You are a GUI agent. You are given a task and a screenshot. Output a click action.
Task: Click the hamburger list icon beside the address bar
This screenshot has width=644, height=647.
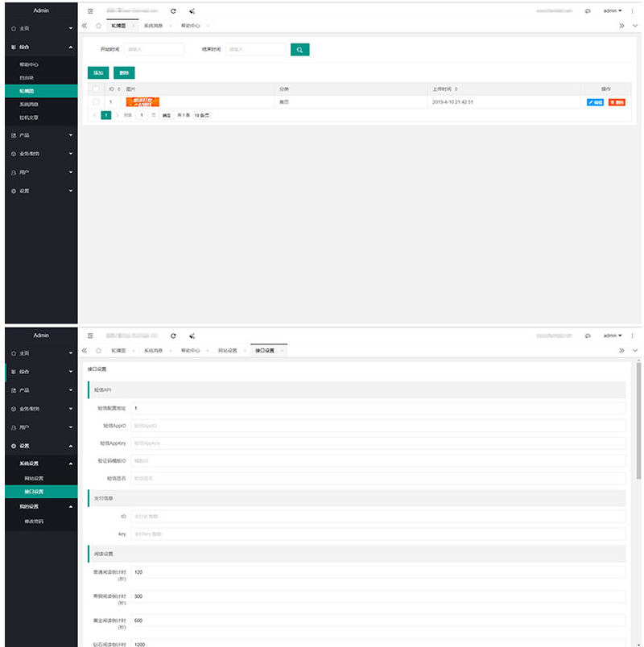click(x=89, y=11)
